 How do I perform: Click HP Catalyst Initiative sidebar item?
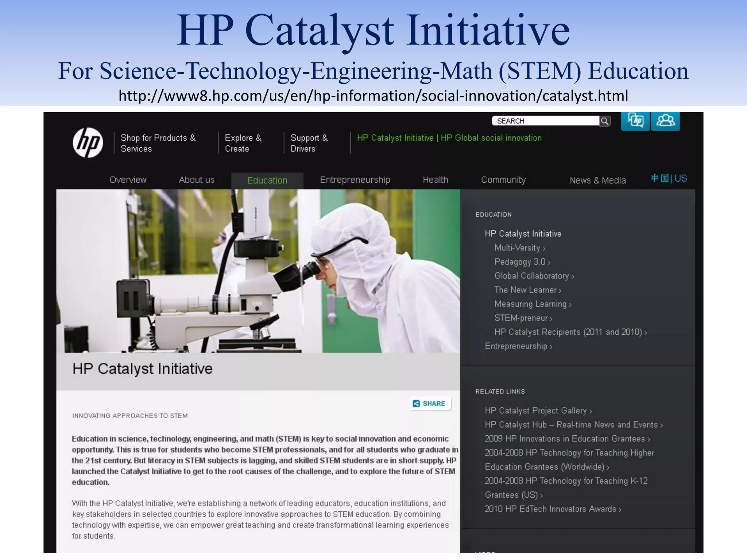tap(523, 234)
